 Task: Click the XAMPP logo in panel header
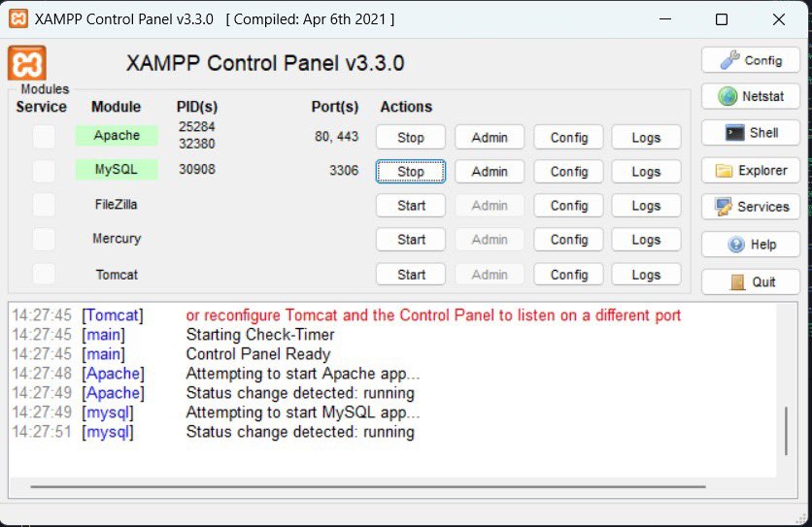[x=27, y=63]
